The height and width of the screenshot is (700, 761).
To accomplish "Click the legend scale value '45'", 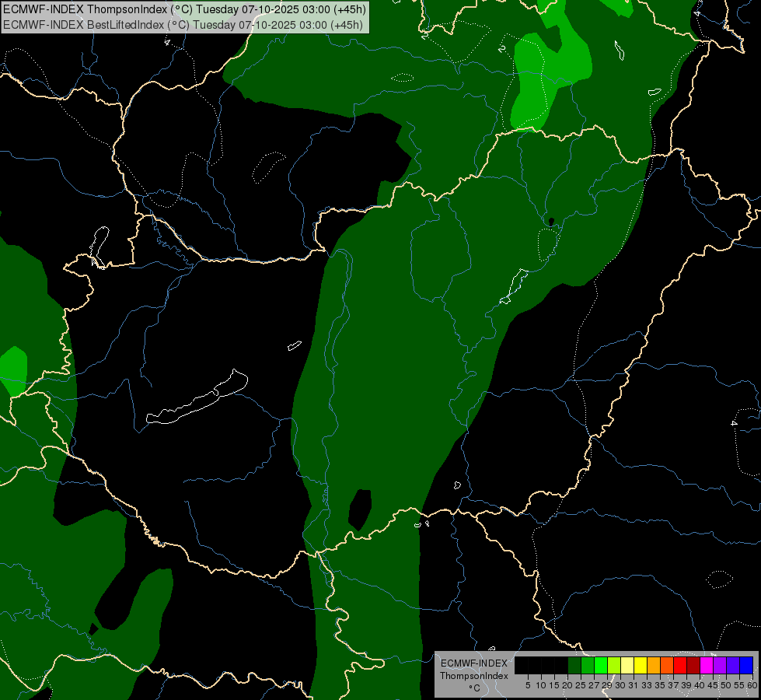I will coord(714,685).
